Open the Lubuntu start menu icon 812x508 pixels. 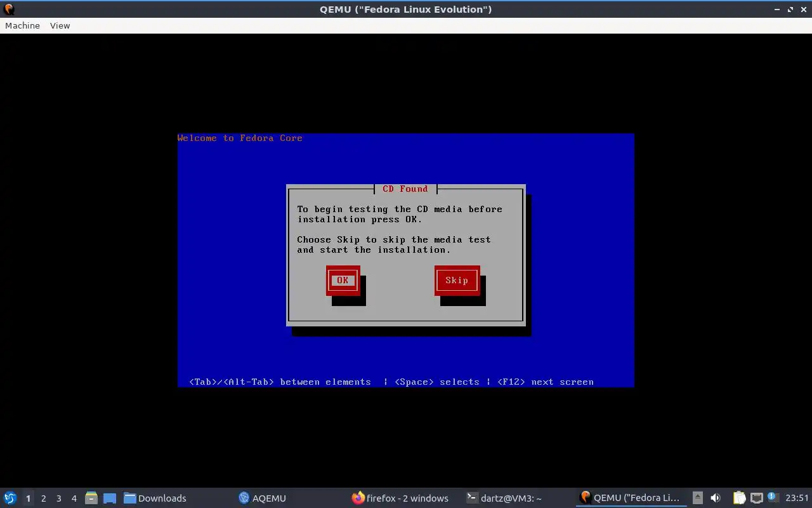[x=10, y=498]
